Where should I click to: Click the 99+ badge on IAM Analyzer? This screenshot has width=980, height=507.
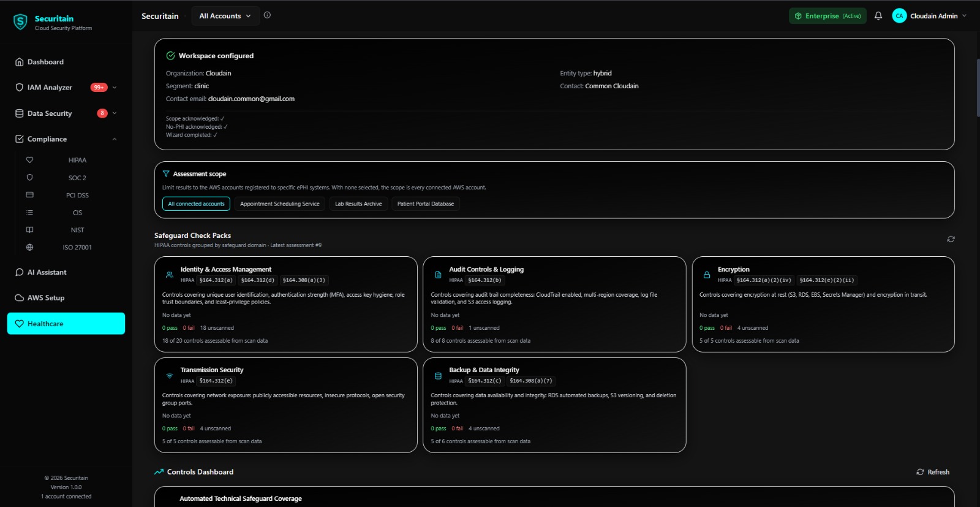click(99, 88)
